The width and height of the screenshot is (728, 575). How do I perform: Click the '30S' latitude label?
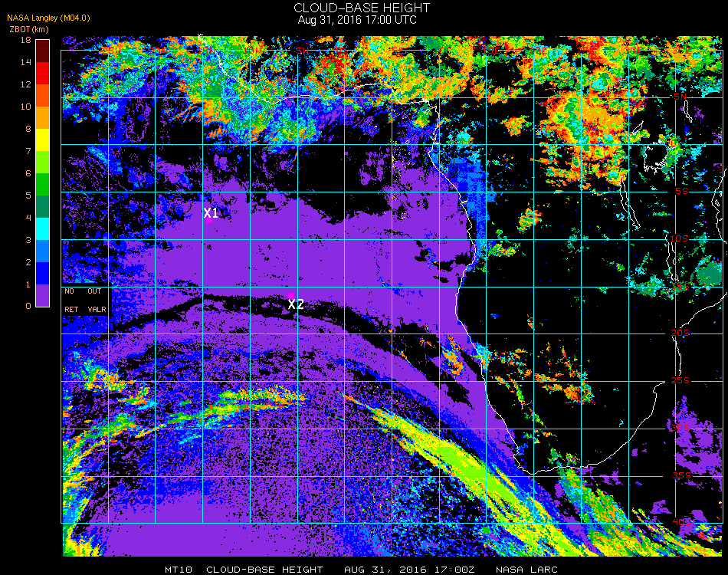[x=680, y=429]
